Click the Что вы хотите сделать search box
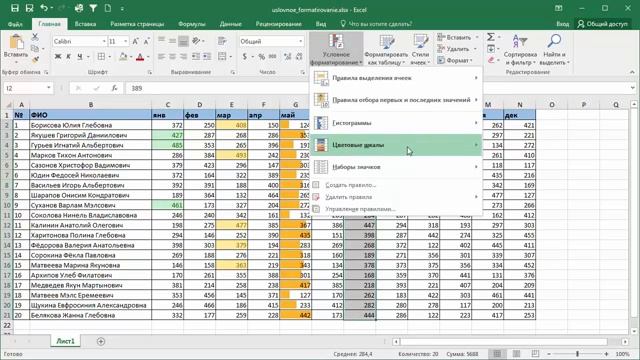 click(376, 24)
